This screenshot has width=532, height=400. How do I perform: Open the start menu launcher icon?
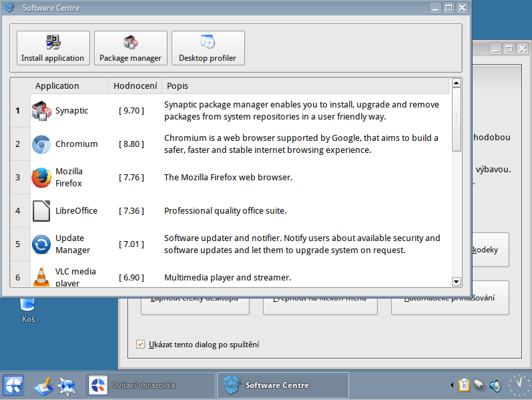13,385
